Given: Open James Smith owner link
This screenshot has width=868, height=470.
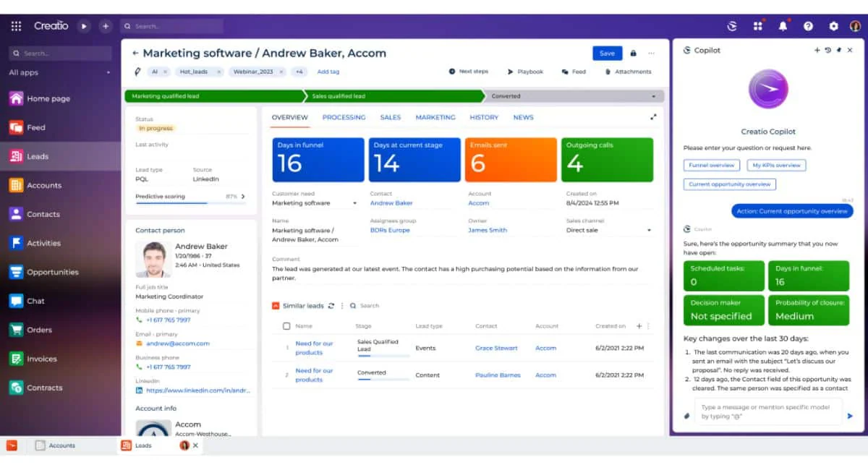Looking at the screenshot, I should [x=488, y=230].
